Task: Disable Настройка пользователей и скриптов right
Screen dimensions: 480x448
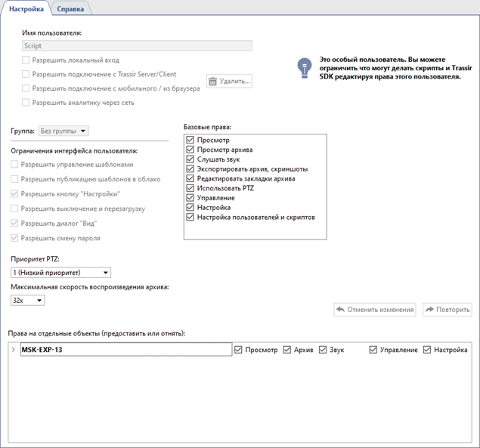Action: coord(190,217)
